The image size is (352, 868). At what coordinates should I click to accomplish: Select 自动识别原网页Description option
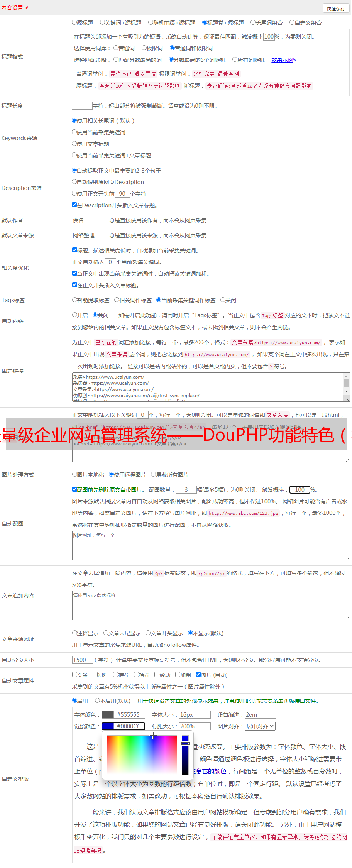(74, 182)
